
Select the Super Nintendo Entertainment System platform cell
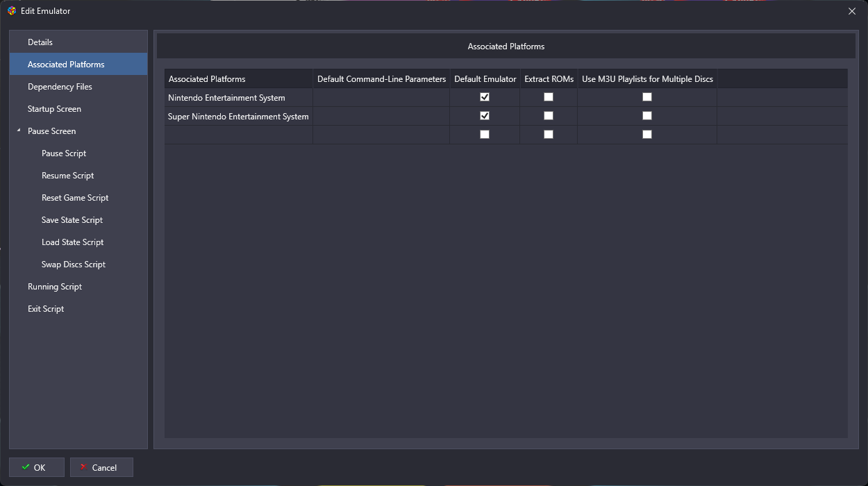pyautogui.click(x=238, y=117)
